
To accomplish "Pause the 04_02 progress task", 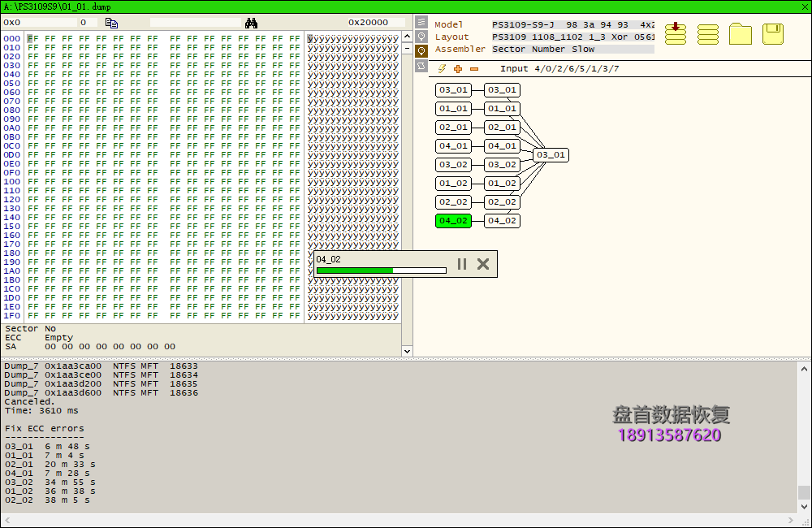I will pos(462,264).
